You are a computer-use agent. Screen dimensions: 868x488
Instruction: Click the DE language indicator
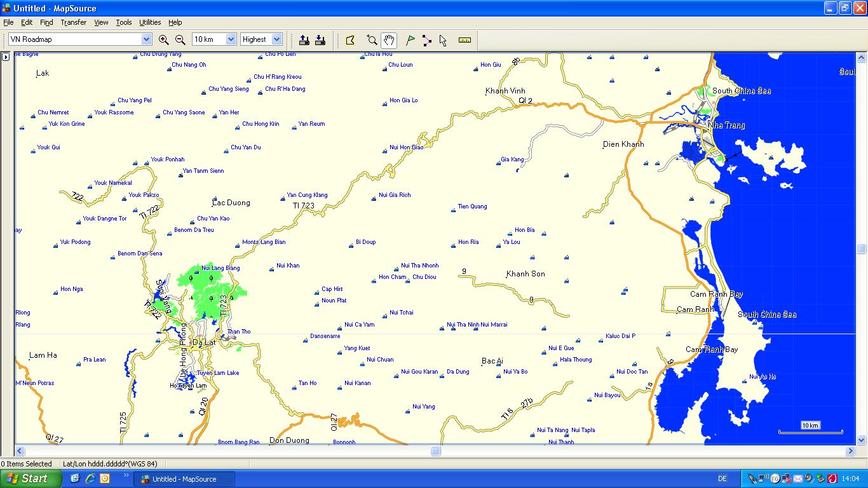coord(722,478)
